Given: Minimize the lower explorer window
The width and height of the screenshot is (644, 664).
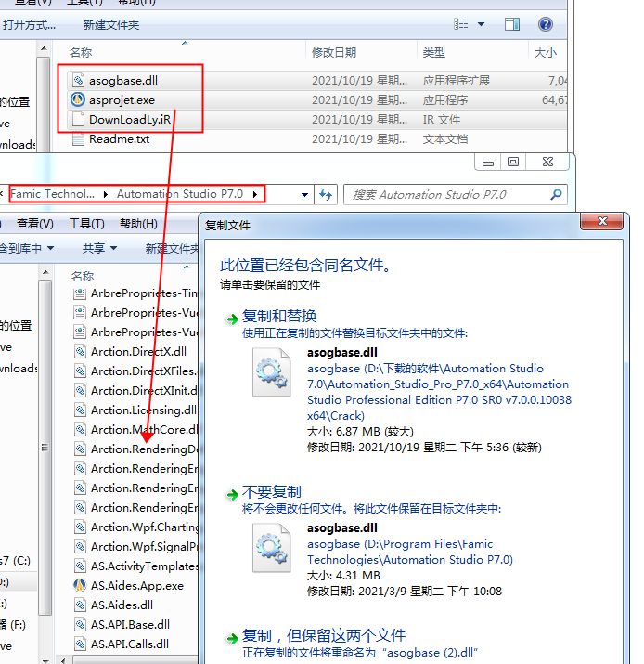Looking at the screenshot, I should [x=488, y=163].
